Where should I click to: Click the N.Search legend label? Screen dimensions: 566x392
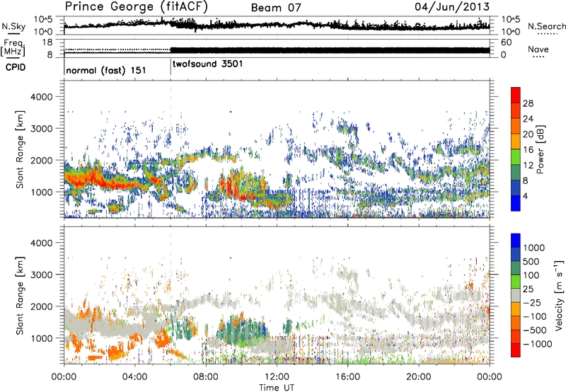(x=546, y=26)
